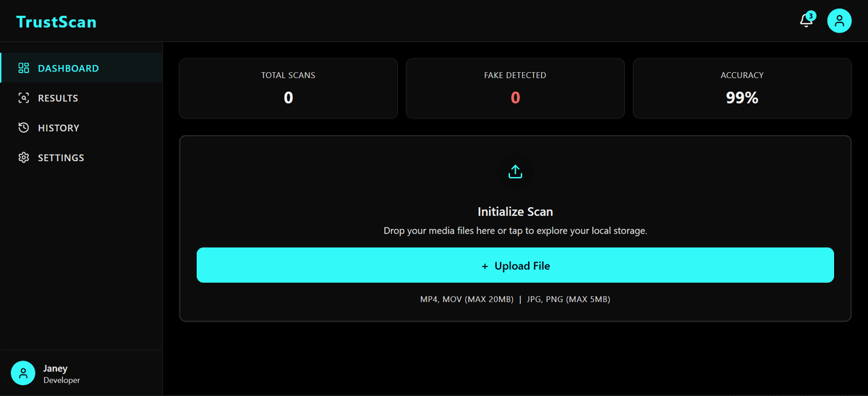Image resolution: width=868 pixels, height=396 pixels.
Task: Click the 99% accuracy value
Action: point(742,98)
